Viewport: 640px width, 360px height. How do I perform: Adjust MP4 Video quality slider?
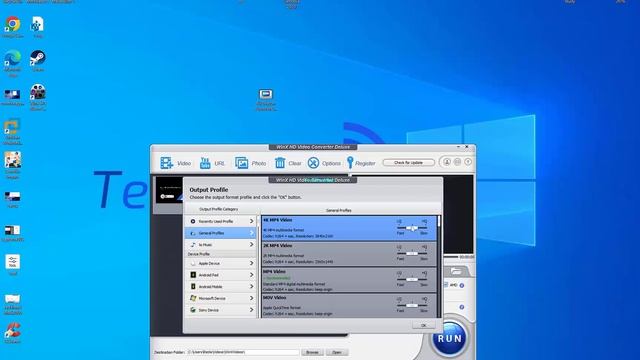pos(412,280)
